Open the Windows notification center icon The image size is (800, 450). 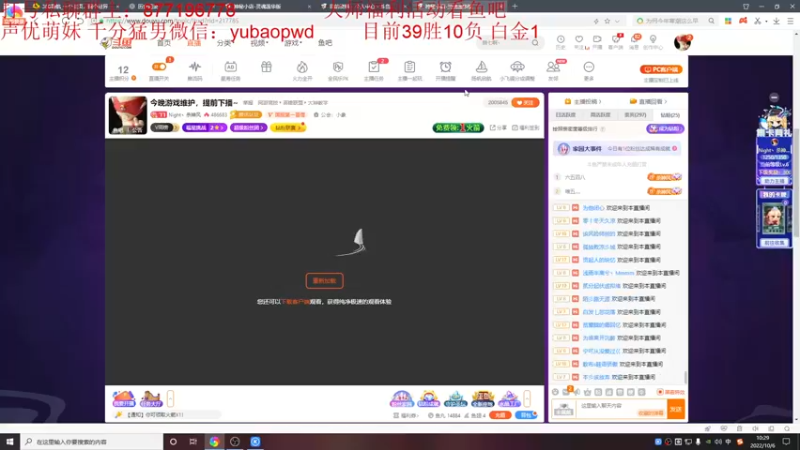coord(786,441)
